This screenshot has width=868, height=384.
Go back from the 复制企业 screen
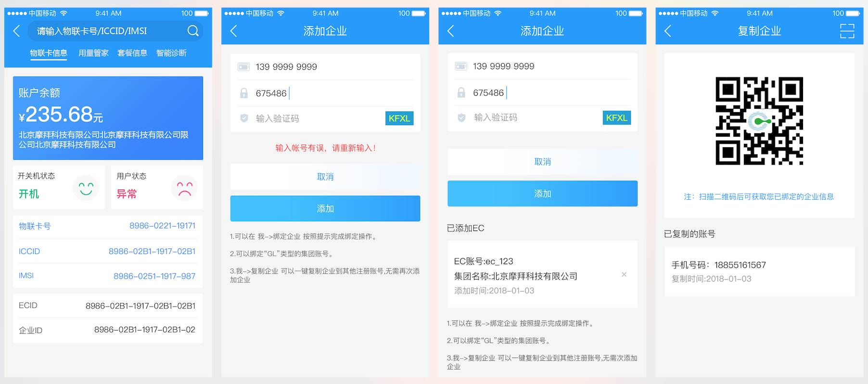click(x=668, y=31)
